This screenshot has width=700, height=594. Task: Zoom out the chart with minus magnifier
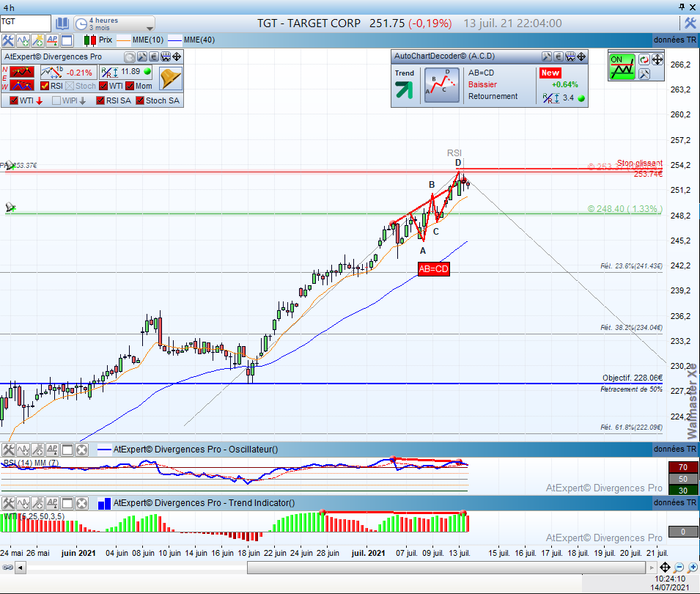(x=679, y=568)
